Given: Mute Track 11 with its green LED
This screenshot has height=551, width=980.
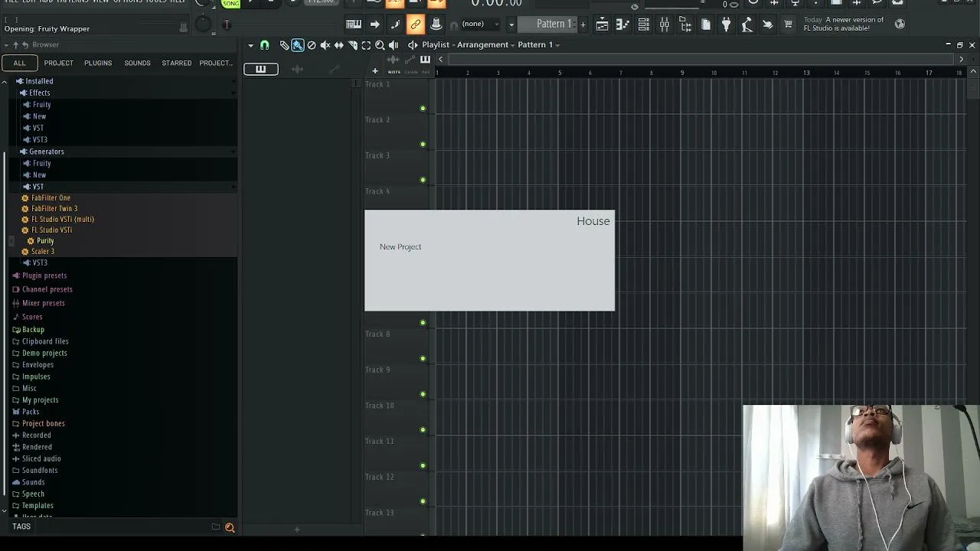Looking at the screenshot, I should (x=423, y=466).
